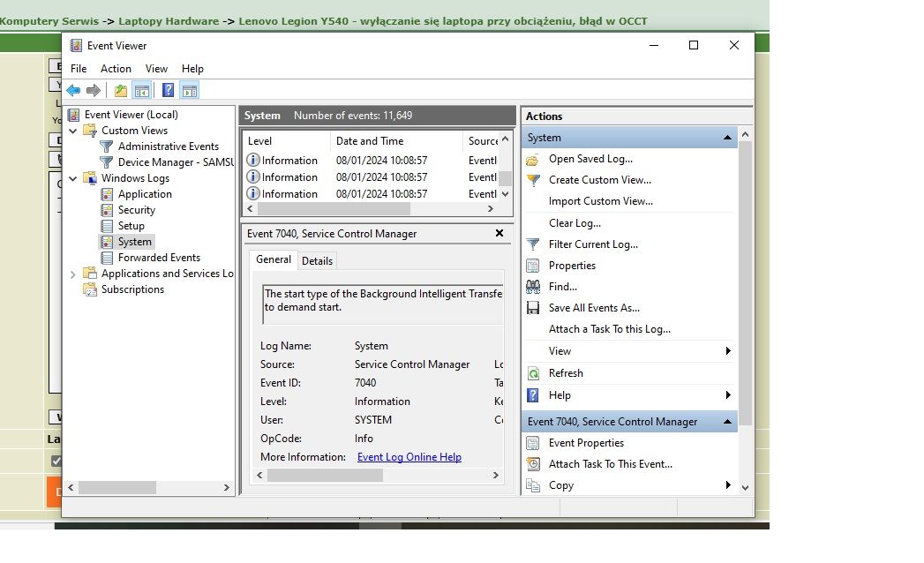
Task: Click the Back arrow toolbar icon
Action: [x=73, y=90]
